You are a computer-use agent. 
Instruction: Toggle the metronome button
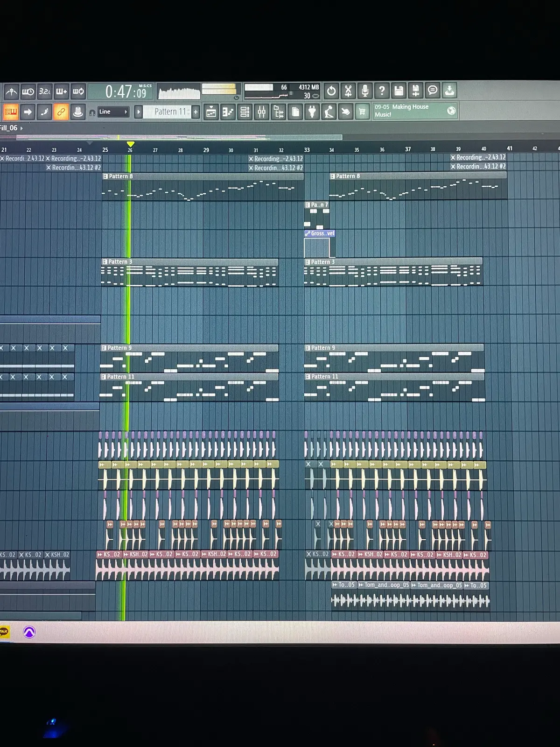[x=11, y=92]
